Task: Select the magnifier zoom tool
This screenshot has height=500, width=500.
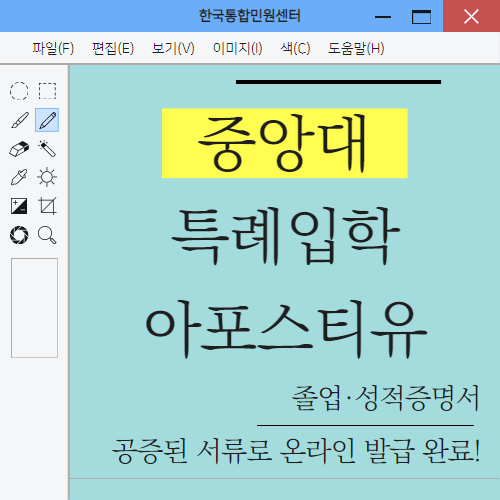Action: [47, 235]
